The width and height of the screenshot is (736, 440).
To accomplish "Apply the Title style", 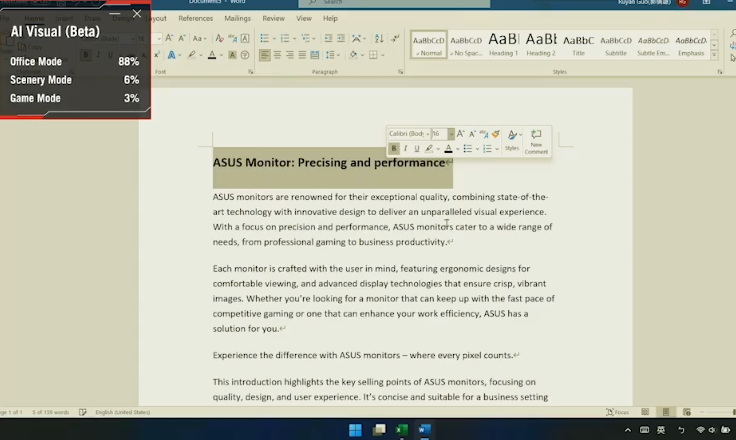I will coord(578,45).
